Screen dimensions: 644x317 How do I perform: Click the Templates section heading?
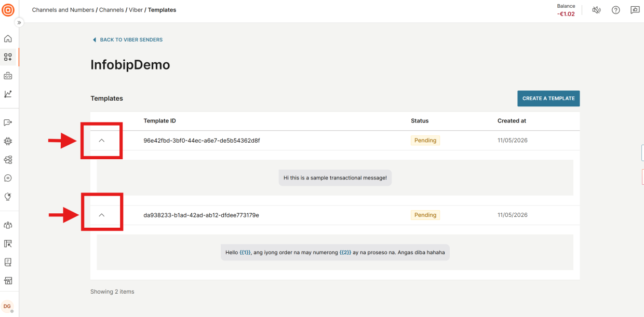click(x=106, y=99)
